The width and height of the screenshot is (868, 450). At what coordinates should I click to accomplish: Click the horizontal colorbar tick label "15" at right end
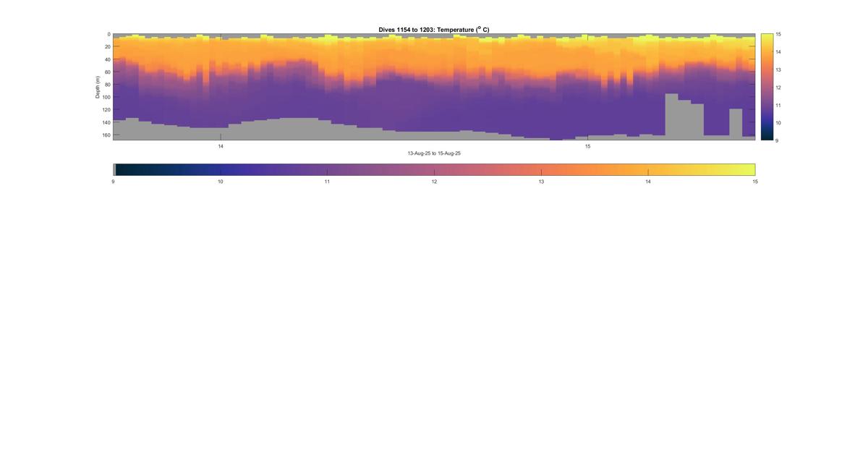coord(755,182)
